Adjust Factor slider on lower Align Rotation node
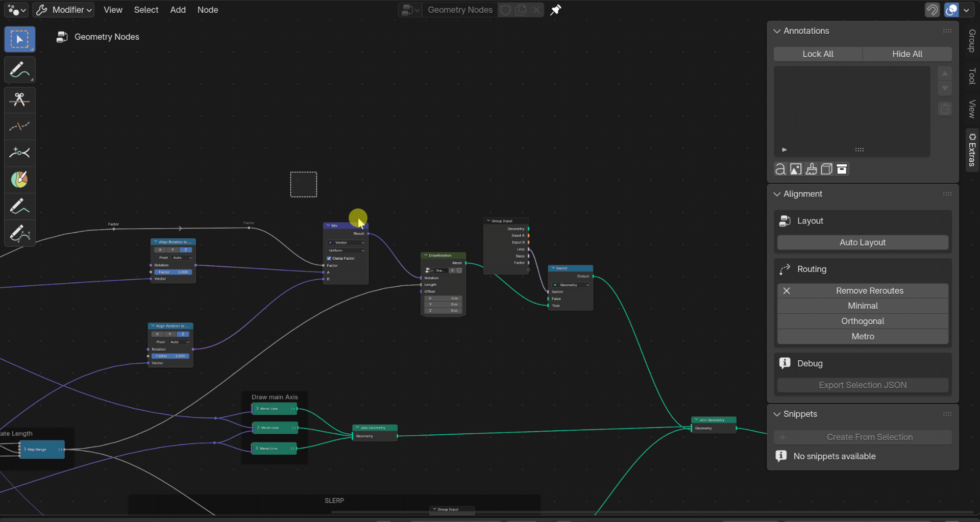This screenshot has height=522, width=980. [170, 356]
